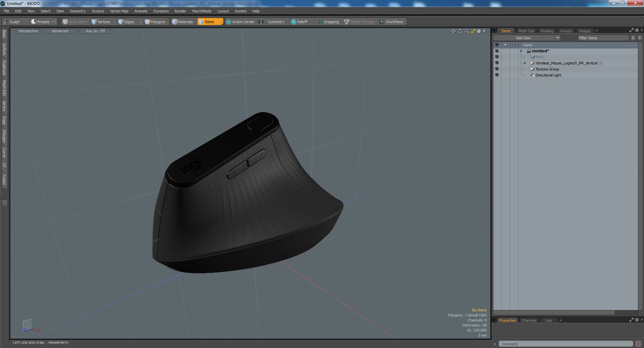Select the Sculpt tool icon
Image resolution: width=644 pixels, height=348 pixels.
click(5, 22)
